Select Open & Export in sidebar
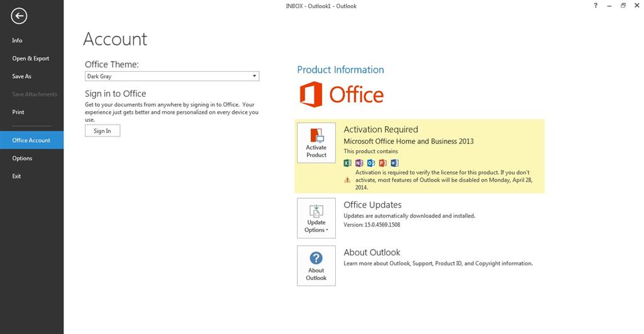This screenshot has width=644, height=334. tap(30, 58)
